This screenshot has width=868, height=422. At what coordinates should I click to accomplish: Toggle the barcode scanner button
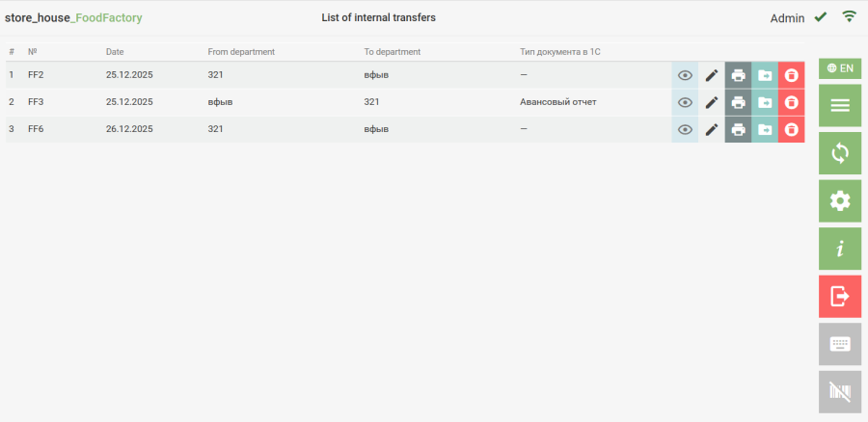point(839,392)
